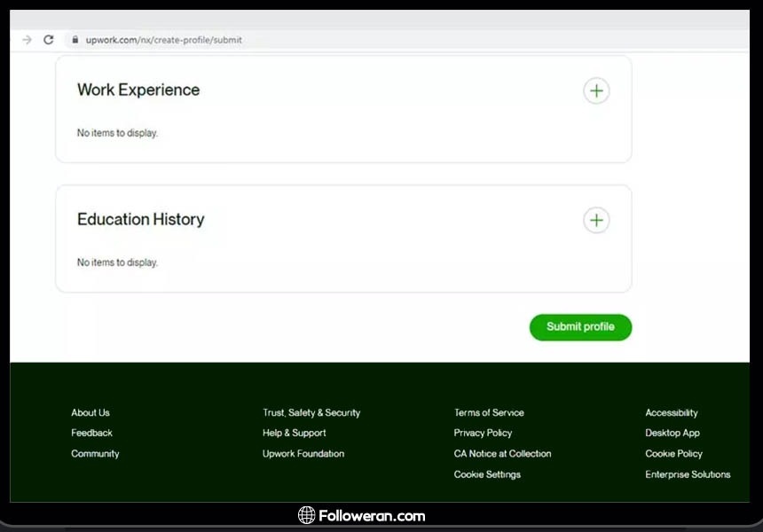Open Cookie Settings in the footer
Screen dimensions: 763x532
(487, 474)
